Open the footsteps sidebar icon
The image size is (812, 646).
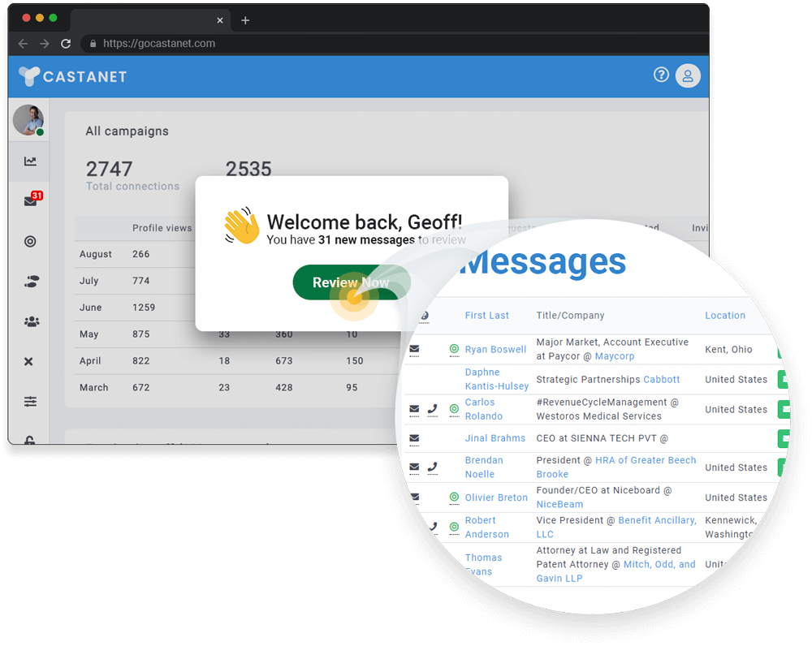click(x=31, y=282)
